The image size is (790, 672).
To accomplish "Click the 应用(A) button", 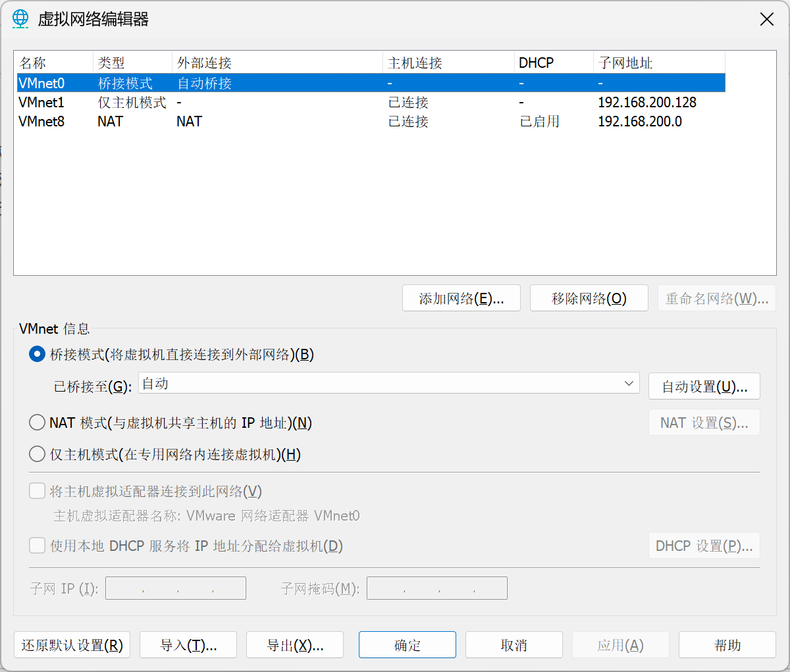I will tap(621, 645).
